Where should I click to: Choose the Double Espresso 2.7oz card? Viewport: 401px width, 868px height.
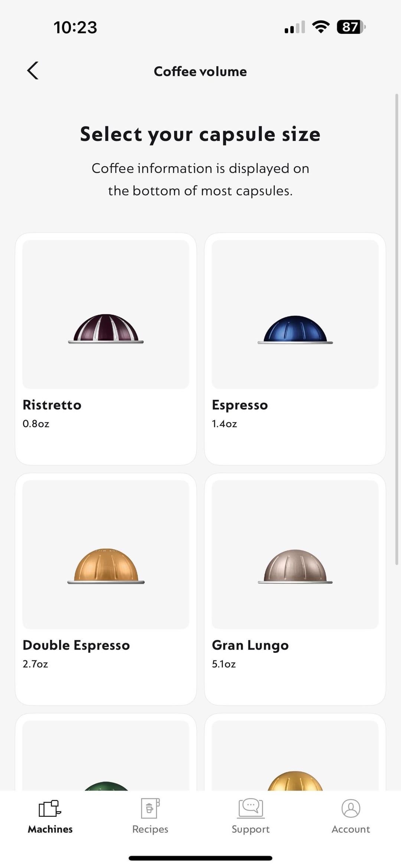click(106, 589)
